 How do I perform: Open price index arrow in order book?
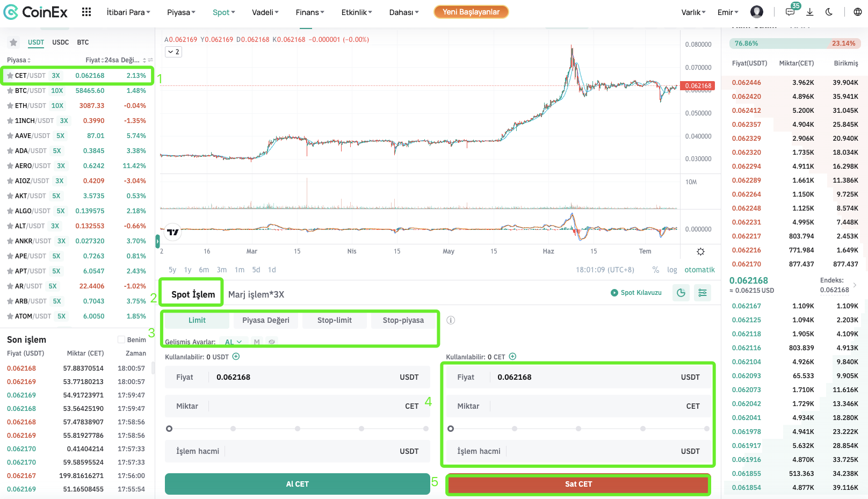click(x=855, y=285)
